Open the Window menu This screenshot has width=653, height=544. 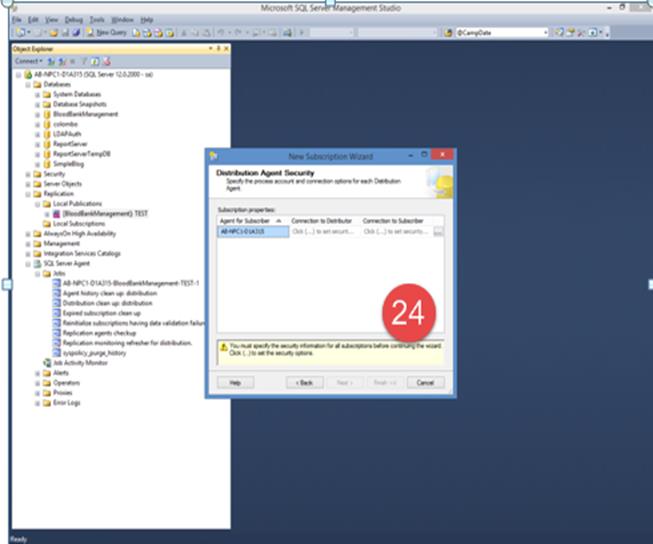122,20
